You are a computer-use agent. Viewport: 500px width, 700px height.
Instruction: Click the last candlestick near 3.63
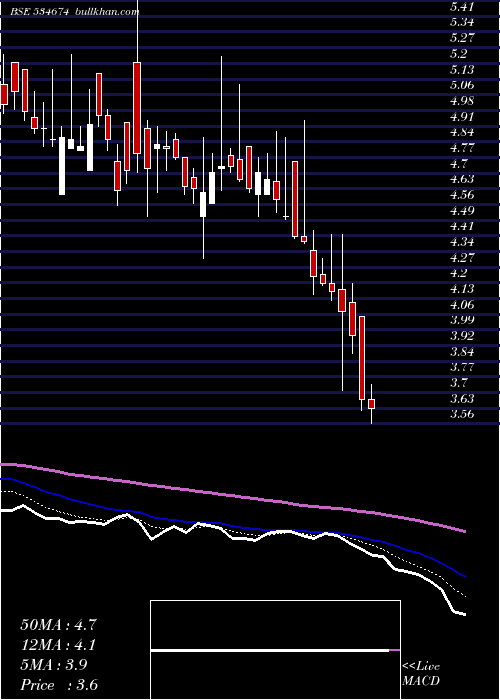[x=371, y=404]
